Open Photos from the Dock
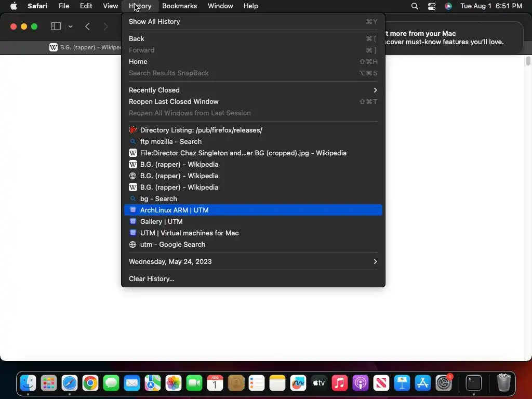Screen dimensions: 532x399 (x=174, y=383)
